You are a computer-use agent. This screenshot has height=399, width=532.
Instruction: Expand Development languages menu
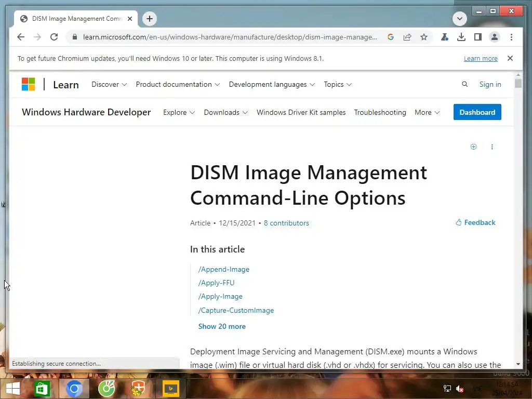pyautogui.click(x=272, y=84)
